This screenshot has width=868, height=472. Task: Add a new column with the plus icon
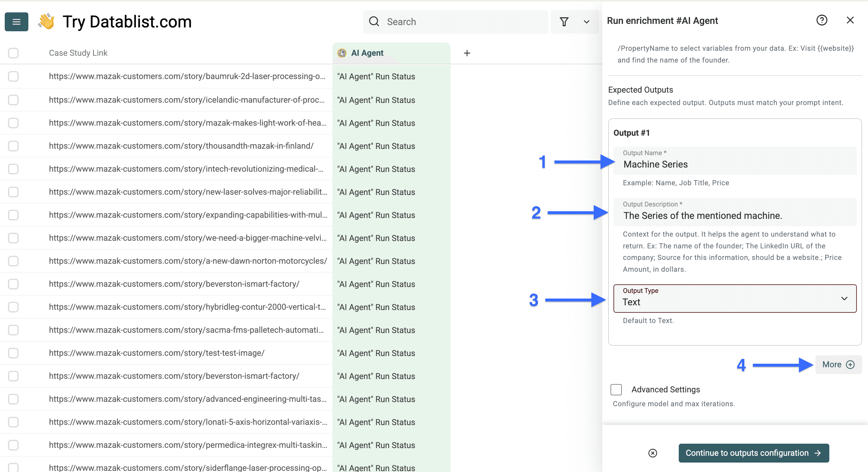coord(467,53)
